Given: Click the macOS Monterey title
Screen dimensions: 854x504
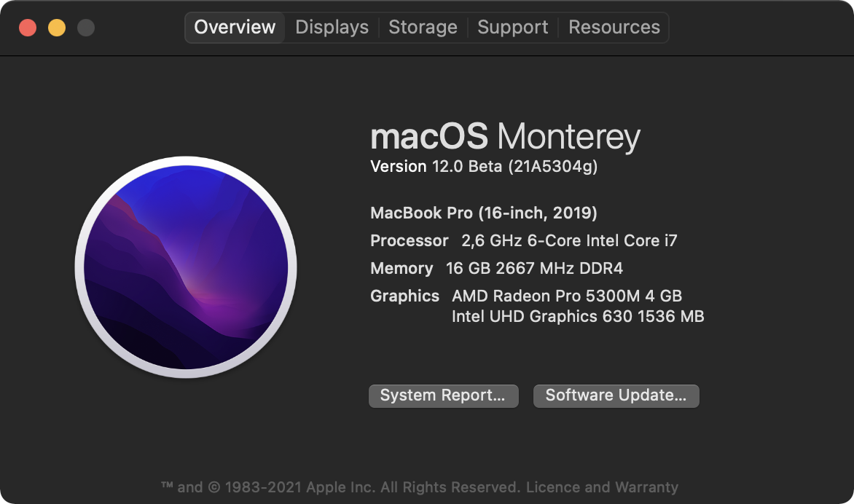Looking at the screenshot, I should [505, 136].
